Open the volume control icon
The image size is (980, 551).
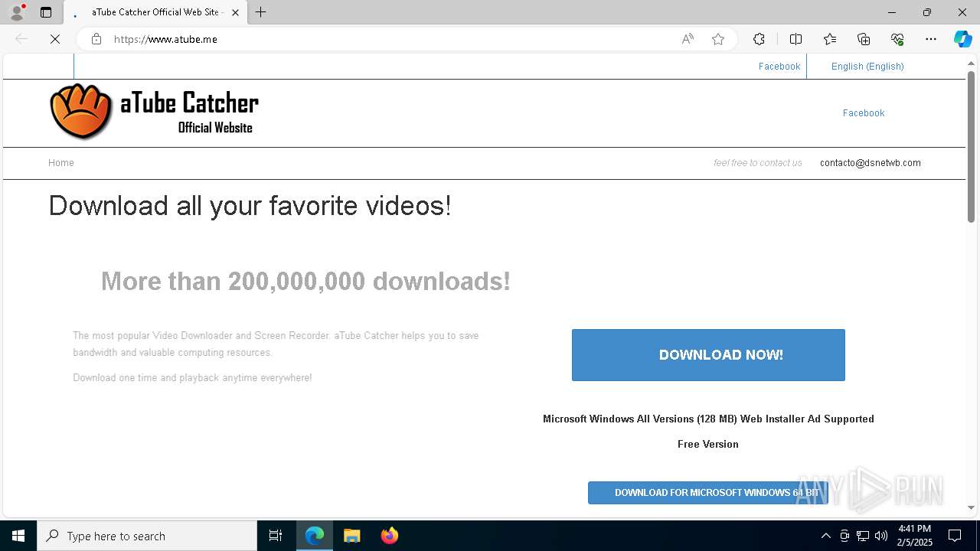[881, 536]
